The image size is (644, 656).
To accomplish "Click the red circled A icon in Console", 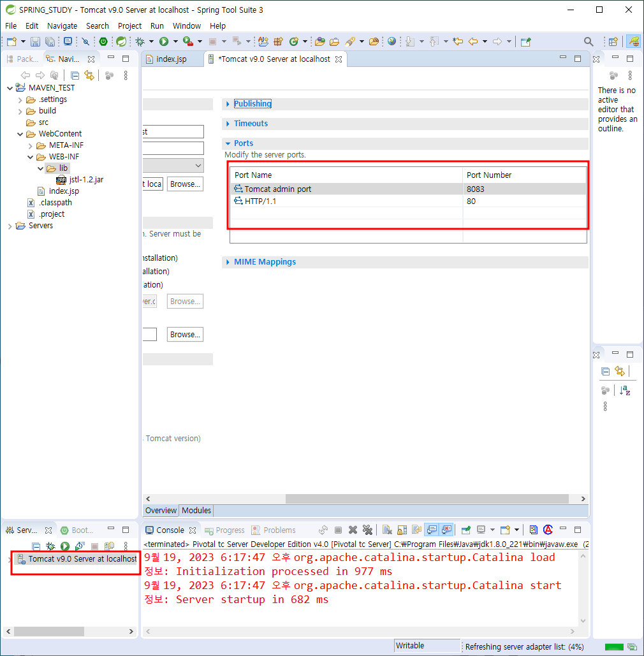I will [548, 530].
